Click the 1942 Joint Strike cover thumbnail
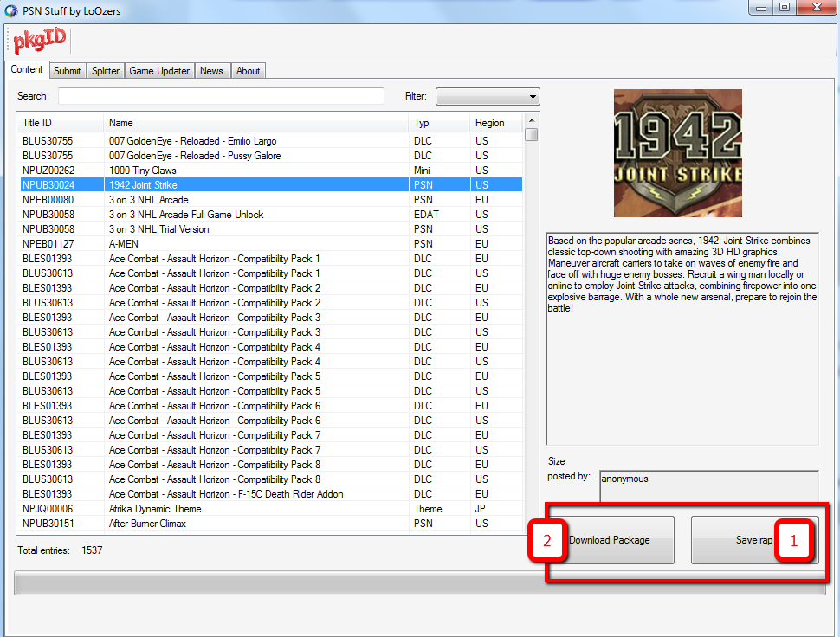840x637 pixels. (x=678, y=153)
